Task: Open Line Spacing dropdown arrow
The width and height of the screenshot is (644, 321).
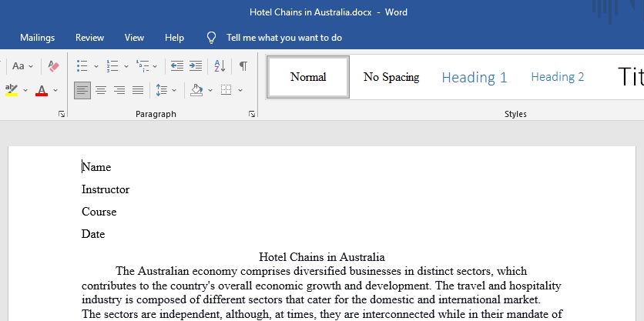Action: pos(174,90)
